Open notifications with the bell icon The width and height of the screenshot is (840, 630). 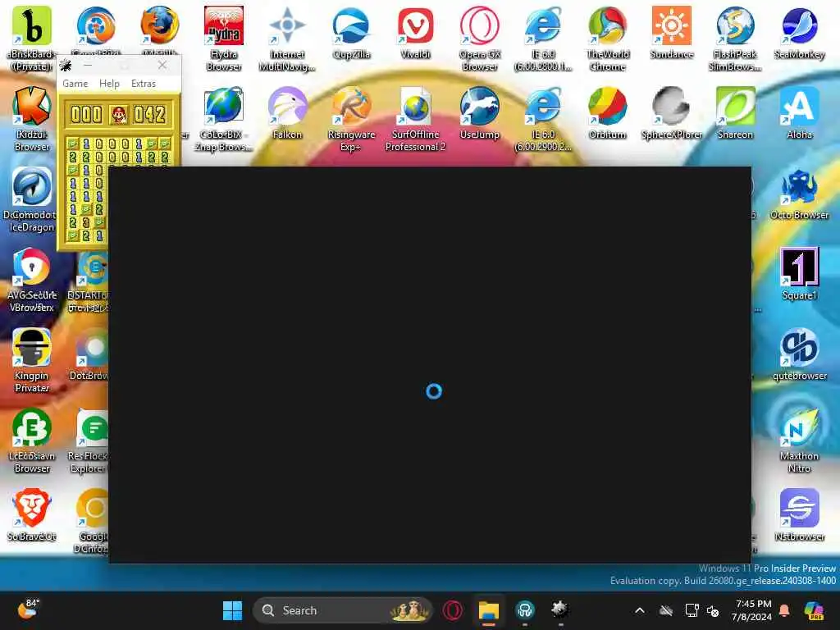click(x=784, y=610)
